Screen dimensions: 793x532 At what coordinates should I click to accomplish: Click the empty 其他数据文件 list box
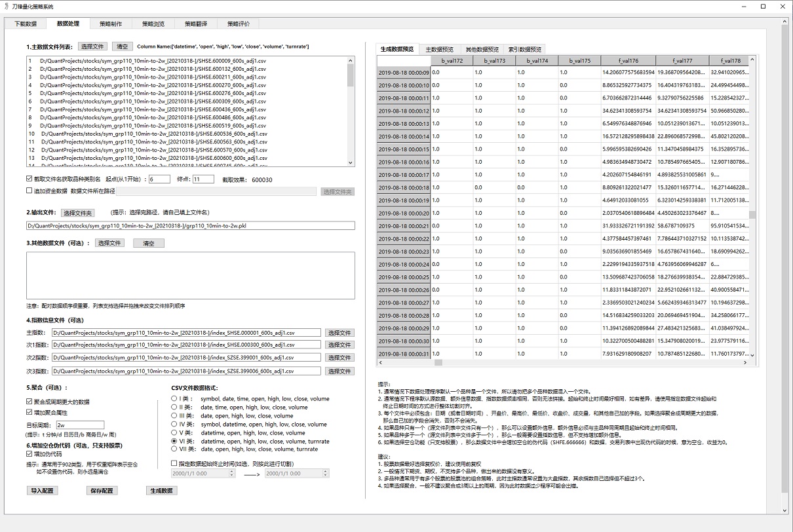[x=190, y=276]
